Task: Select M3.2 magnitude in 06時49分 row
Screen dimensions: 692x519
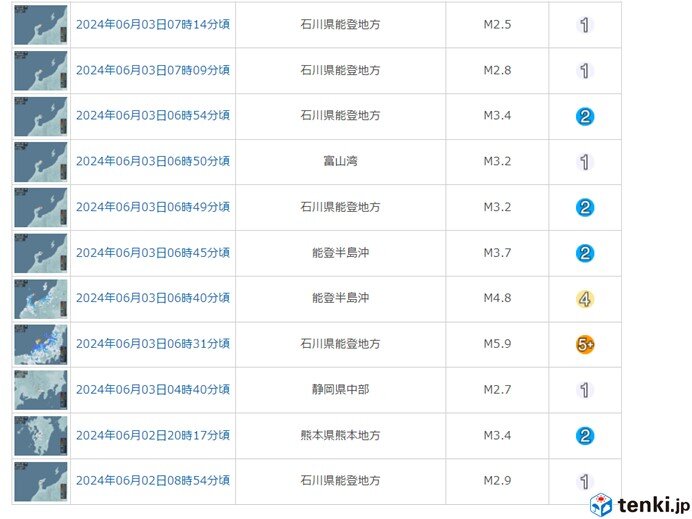Action: [x=497, y=207]
